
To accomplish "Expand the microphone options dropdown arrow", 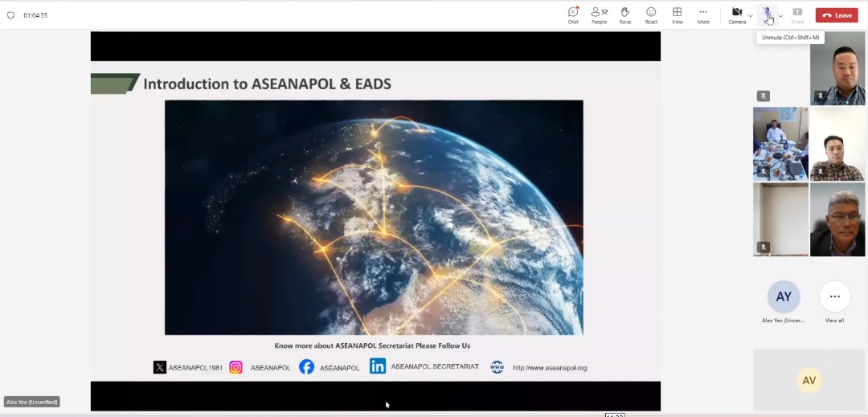I will click(x=780, y=15).
